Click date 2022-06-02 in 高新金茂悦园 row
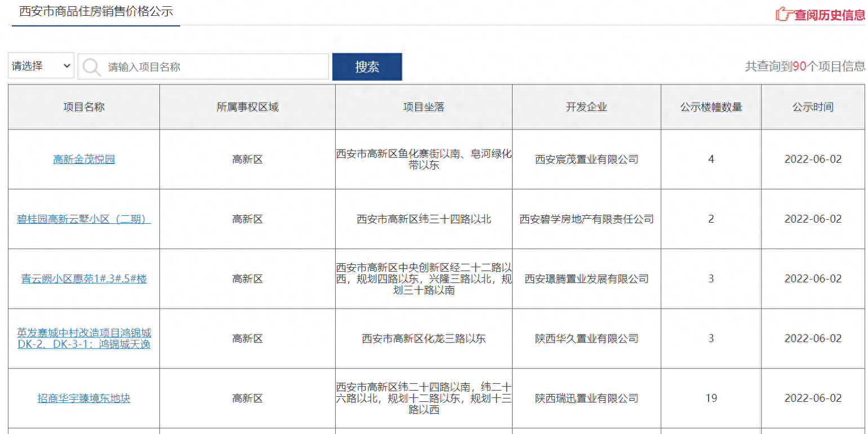868x434 pixels. (813, 160)
